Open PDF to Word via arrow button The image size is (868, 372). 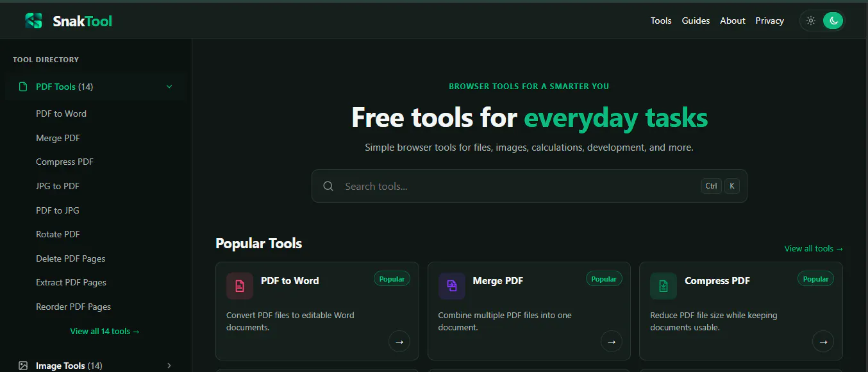click(x=399, y=341)
